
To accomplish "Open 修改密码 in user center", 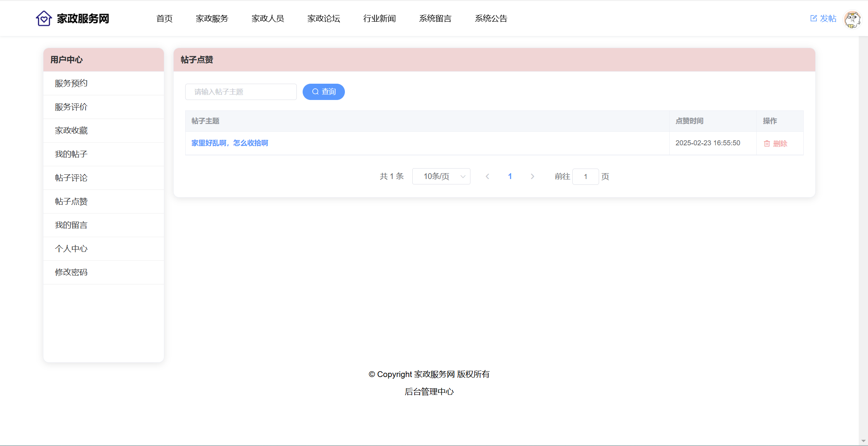I will point(71,272).
